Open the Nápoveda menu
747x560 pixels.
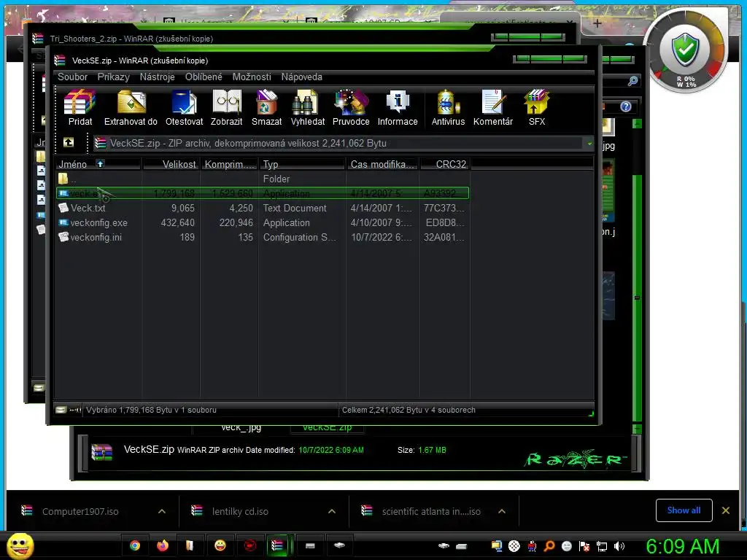pos(301,77)
